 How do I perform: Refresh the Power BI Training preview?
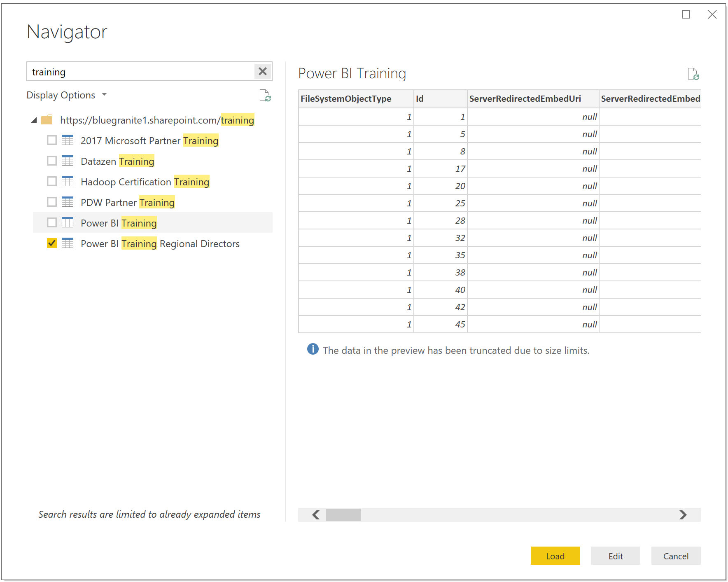coord(693,74)
